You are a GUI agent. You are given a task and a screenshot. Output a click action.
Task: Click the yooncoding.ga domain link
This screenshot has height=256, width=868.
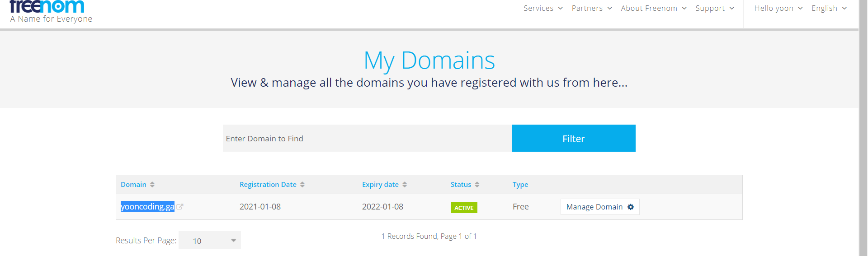147,207
